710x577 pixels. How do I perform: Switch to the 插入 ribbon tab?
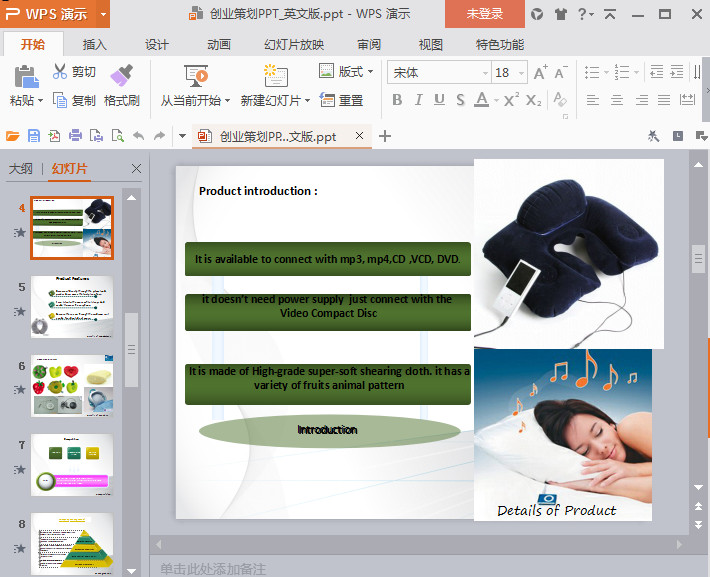(x=95, y=44)
